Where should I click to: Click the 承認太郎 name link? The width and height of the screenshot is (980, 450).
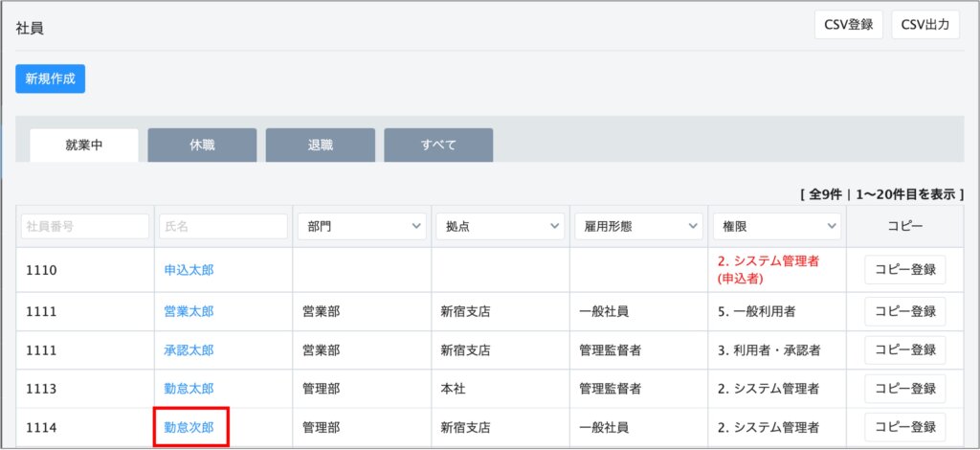(189, 350)
